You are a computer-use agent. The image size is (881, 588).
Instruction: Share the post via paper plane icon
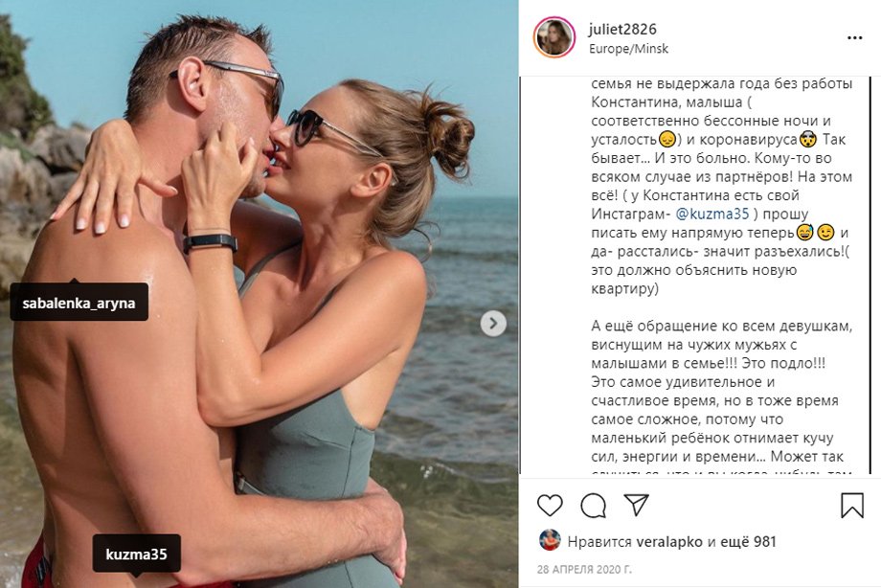636,505
